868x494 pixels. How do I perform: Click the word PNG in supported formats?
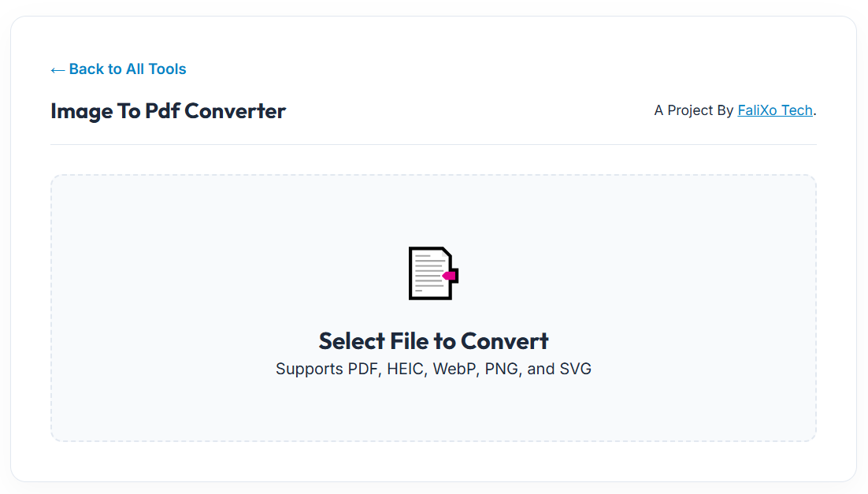tap(503, 369)
